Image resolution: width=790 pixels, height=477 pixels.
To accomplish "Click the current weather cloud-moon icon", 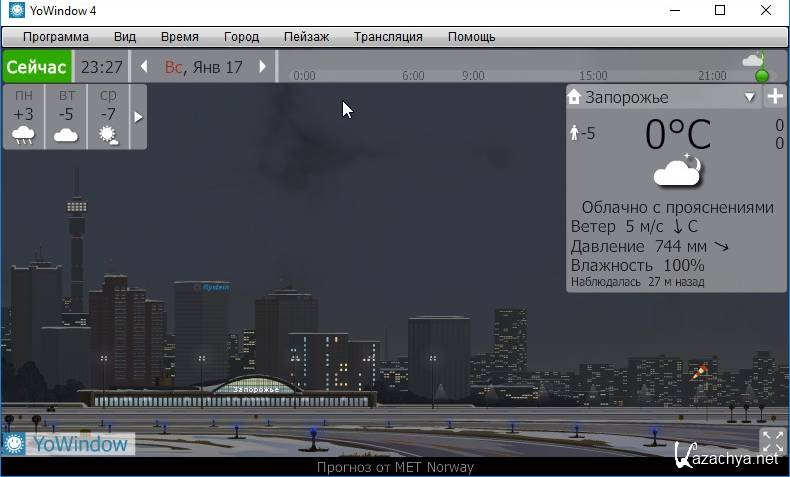I will [x=677, y=171].
